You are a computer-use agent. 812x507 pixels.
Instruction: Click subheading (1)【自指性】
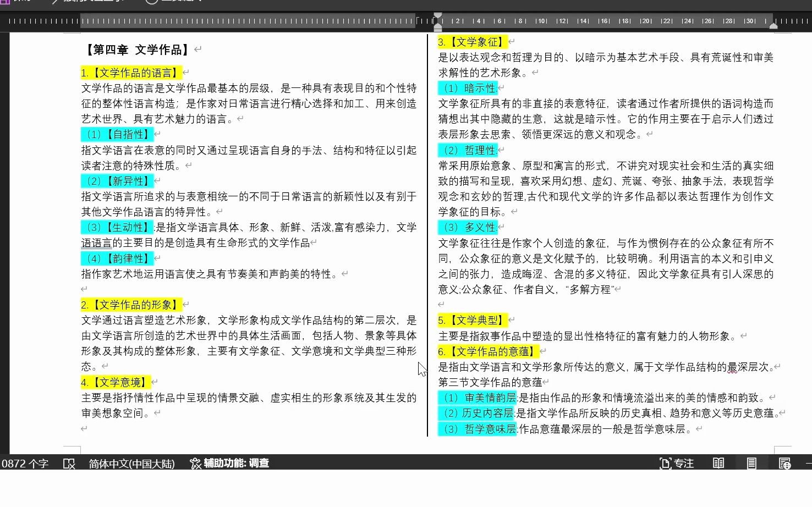click(117, 134)
